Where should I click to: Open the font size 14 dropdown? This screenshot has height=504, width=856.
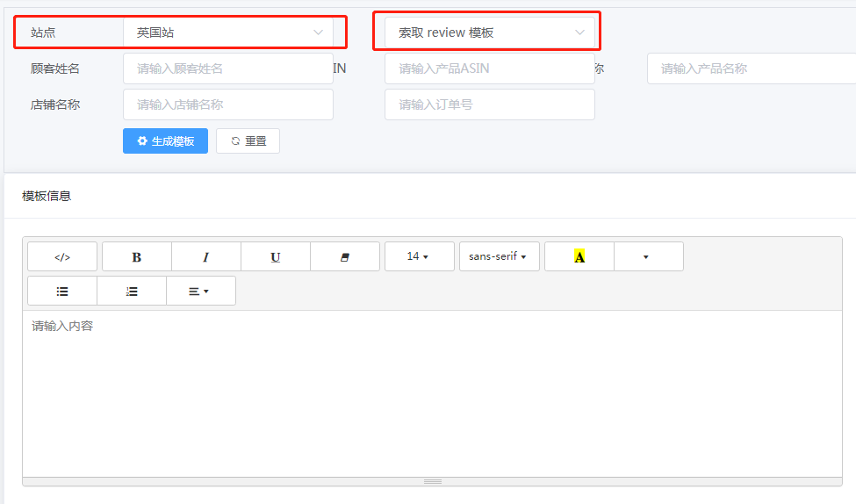click(420, 256)
